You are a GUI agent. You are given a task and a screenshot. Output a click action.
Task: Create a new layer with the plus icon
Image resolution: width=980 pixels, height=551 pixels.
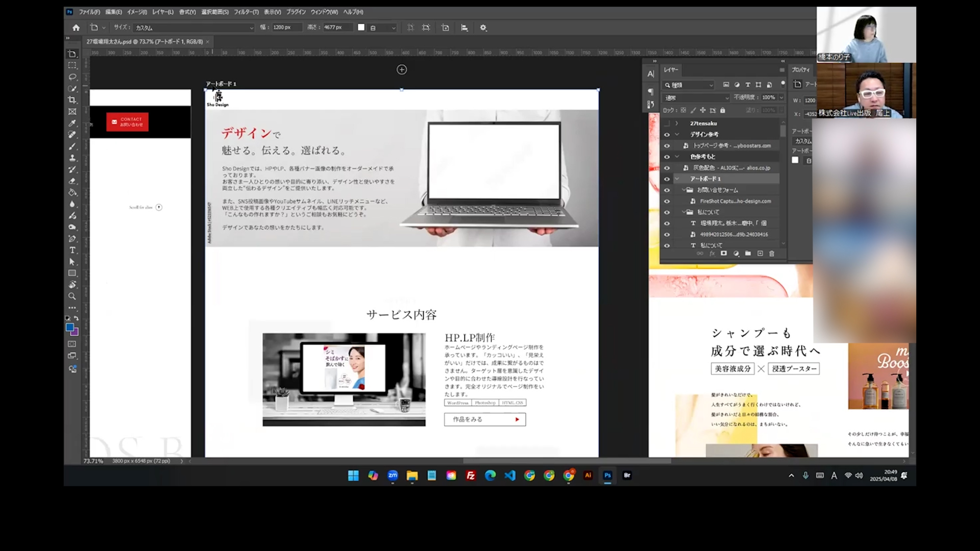pos(760,254)
